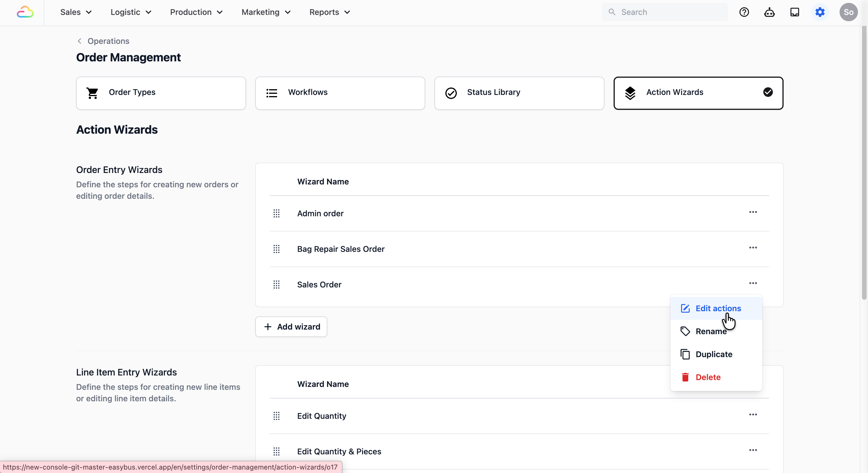Click the cloud logo home icon

[x=25, y=12]
